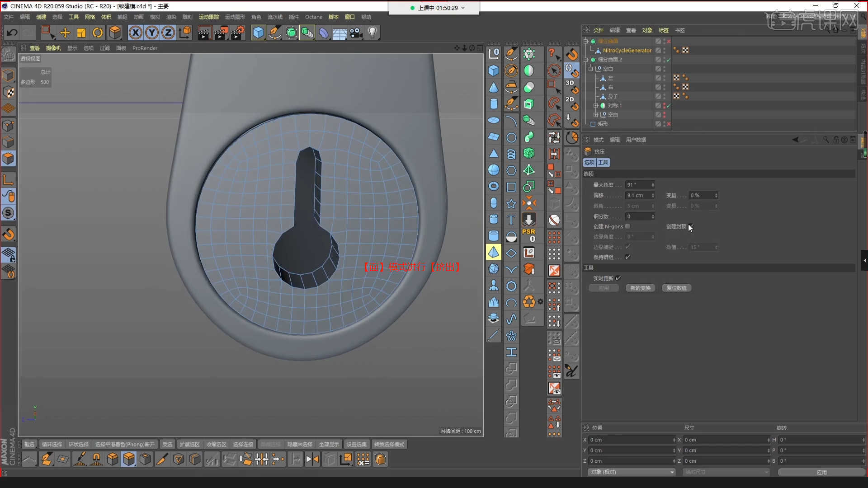
Task: Select the Mirror tool in bottom palette
Action: [x=312, y=459]
